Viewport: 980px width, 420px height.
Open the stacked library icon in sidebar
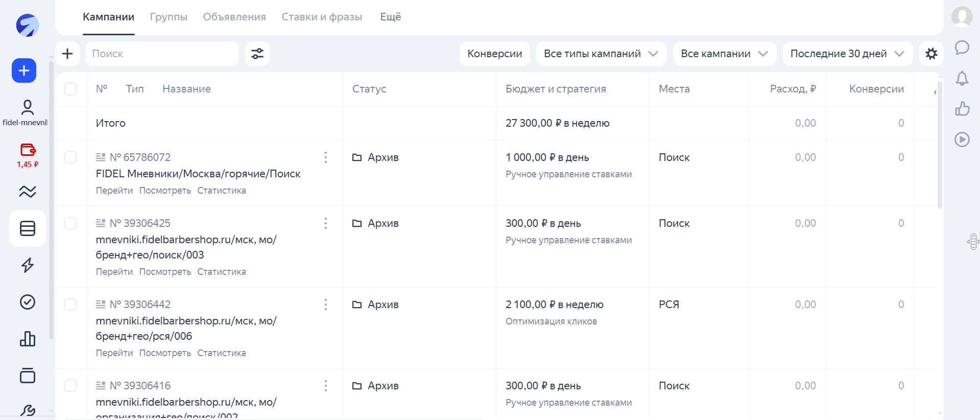[28, 376]
